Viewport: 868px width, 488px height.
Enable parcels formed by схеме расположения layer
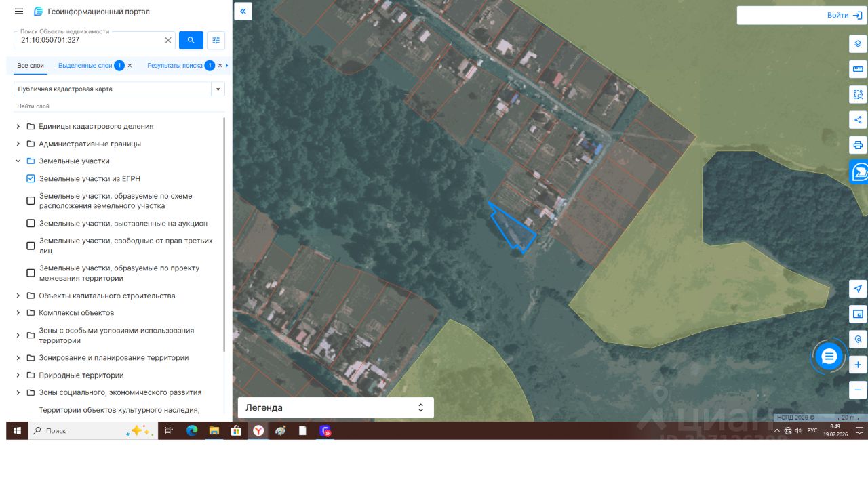pyautogui.click(x=31, y=201)
